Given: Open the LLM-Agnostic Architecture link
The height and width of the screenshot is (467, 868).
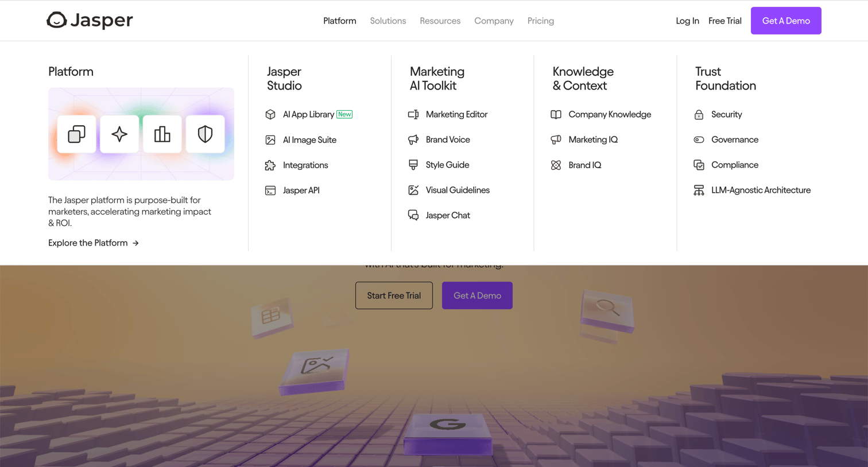Looking at the screenshot, I should 761,190.
